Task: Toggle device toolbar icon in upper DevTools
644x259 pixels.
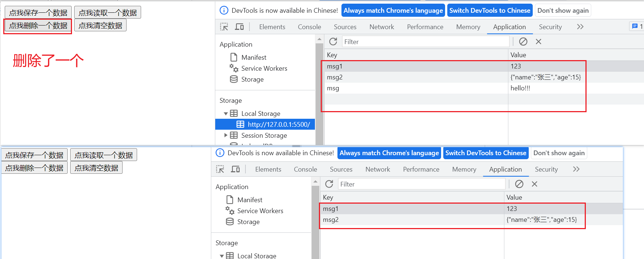Action: 239,27
